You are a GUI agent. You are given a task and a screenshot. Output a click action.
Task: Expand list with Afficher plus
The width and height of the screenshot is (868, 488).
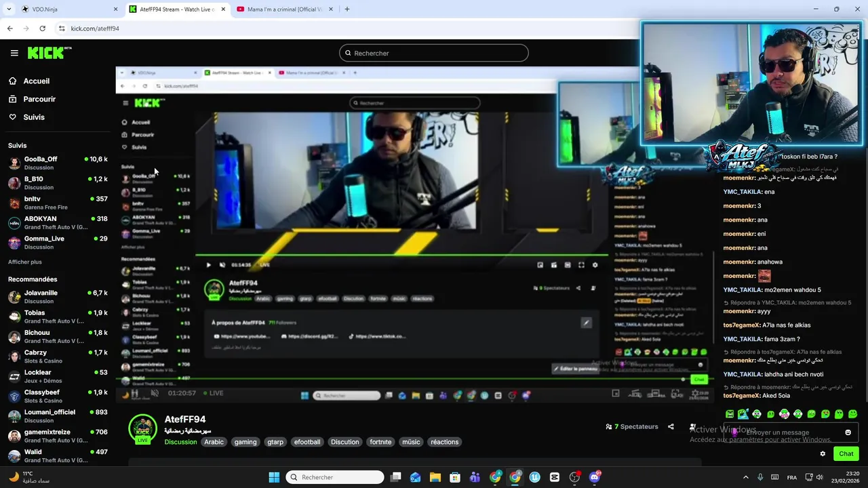[x=25, y=262]
